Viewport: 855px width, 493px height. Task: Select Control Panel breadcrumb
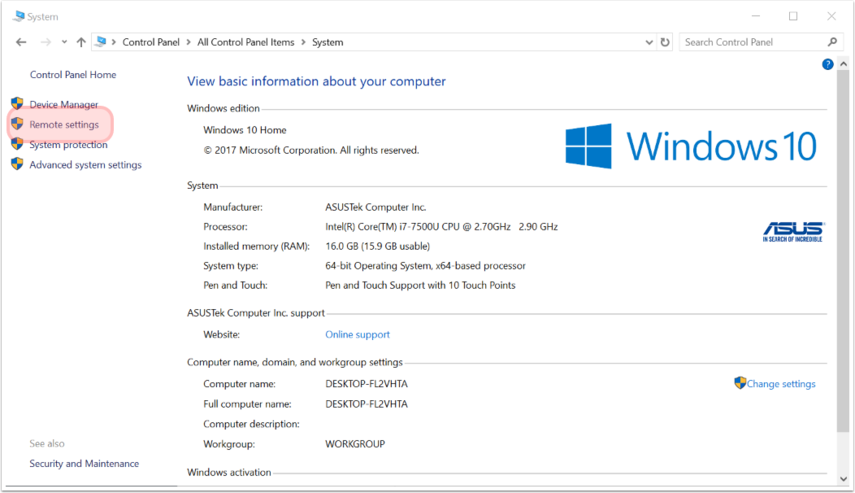pos(151,42)
